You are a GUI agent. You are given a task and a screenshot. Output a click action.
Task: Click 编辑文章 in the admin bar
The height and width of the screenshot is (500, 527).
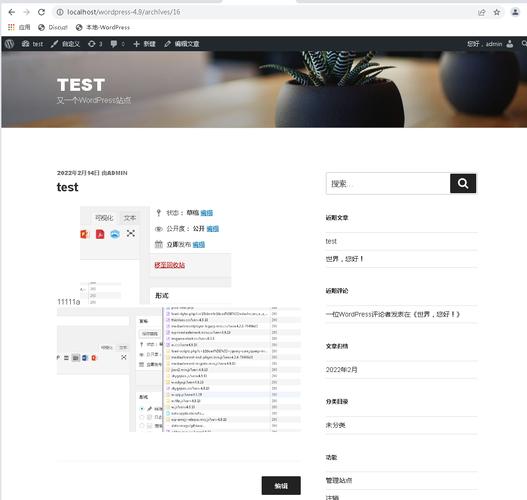182,44
